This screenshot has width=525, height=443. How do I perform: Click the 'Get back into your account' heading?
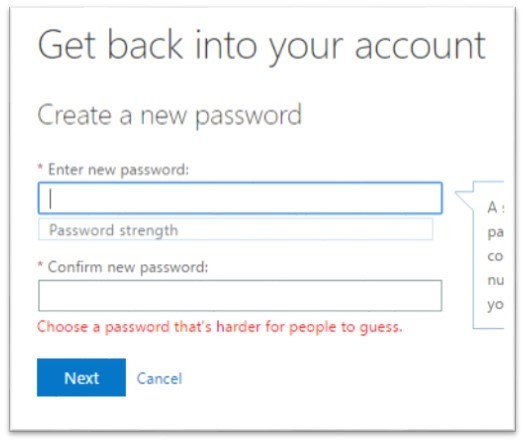261,46
